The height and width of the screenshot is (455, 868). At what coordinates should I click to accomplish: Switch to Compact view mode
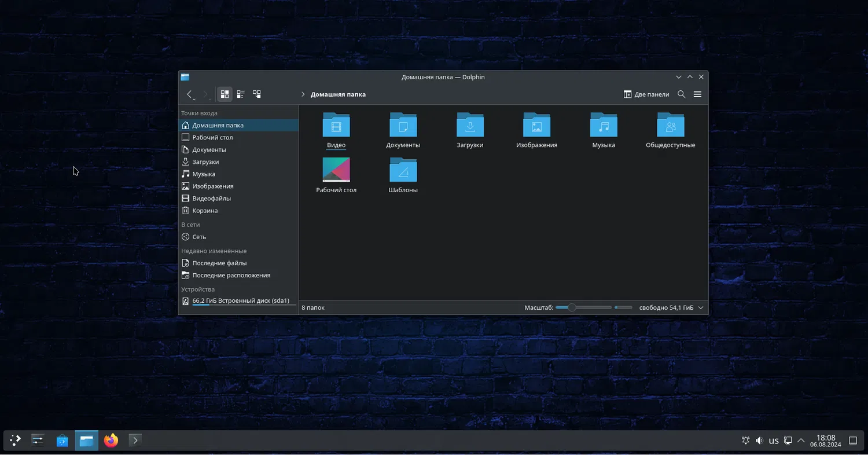241,94
